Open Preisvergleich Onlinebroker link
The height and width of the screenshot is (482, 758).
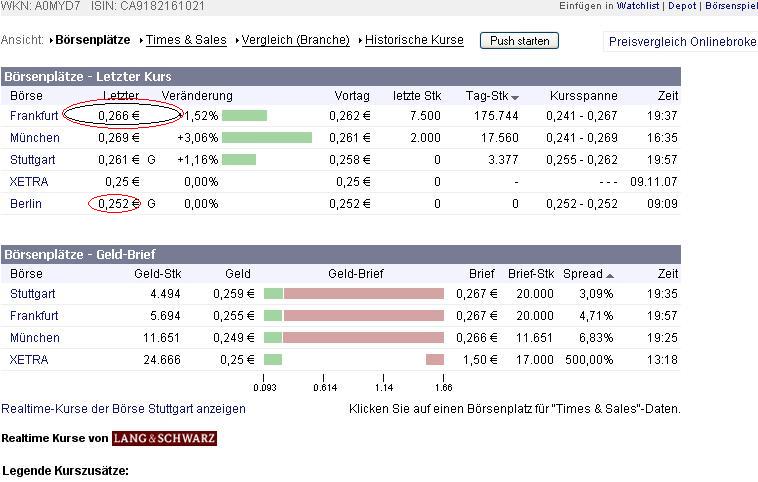pyautogui.click(x=683, y=42)
